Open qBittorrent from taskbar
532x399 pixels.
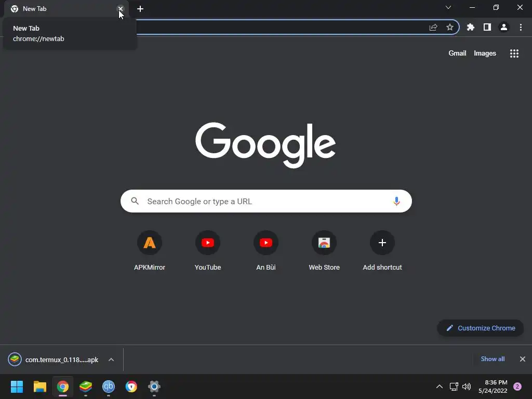coord(108,387)
